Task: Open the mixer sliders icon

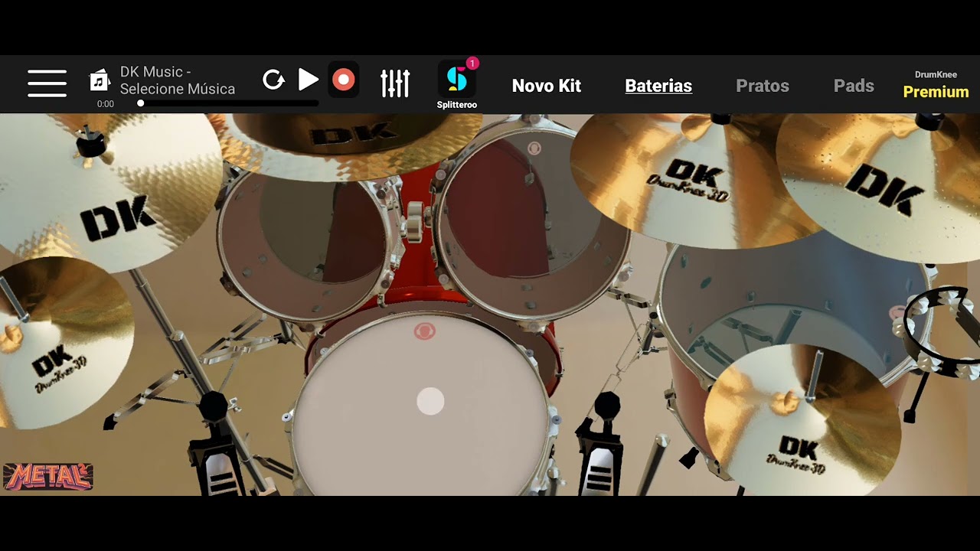Action: [395, 83]
